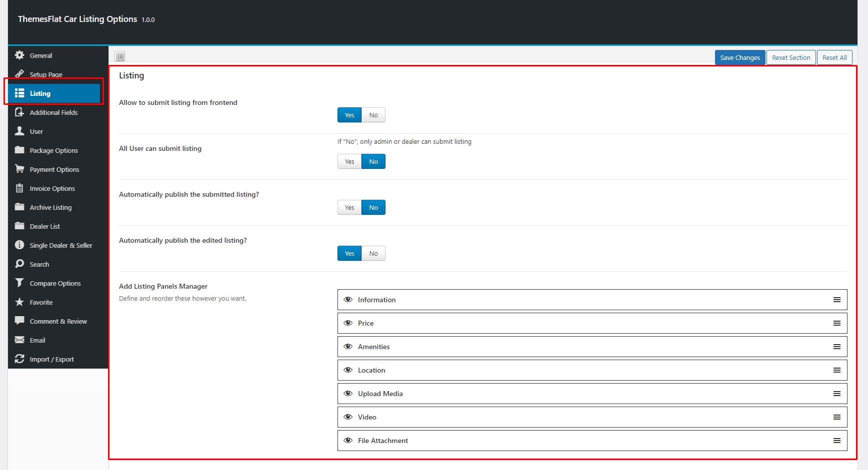Click the Save Changes button
Image resolution: width=868 pixels, height=470 pixels.
[x=740, y=57]
